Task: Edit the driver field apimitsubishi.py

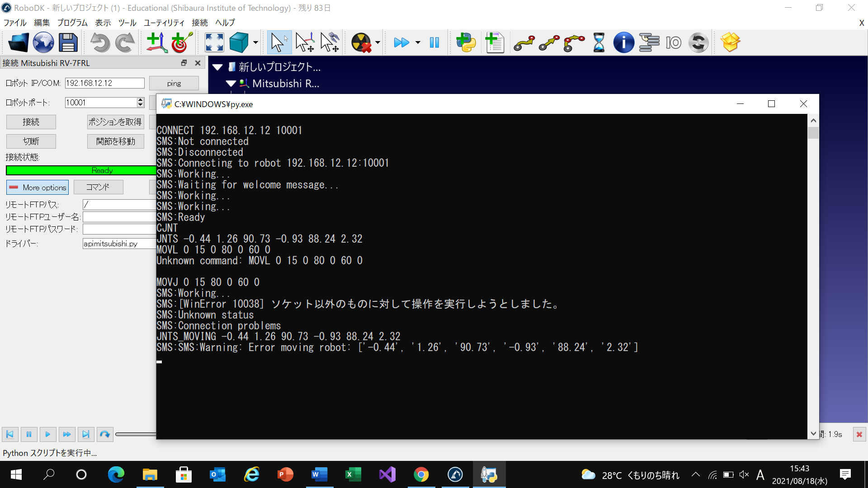Action: 119,244
